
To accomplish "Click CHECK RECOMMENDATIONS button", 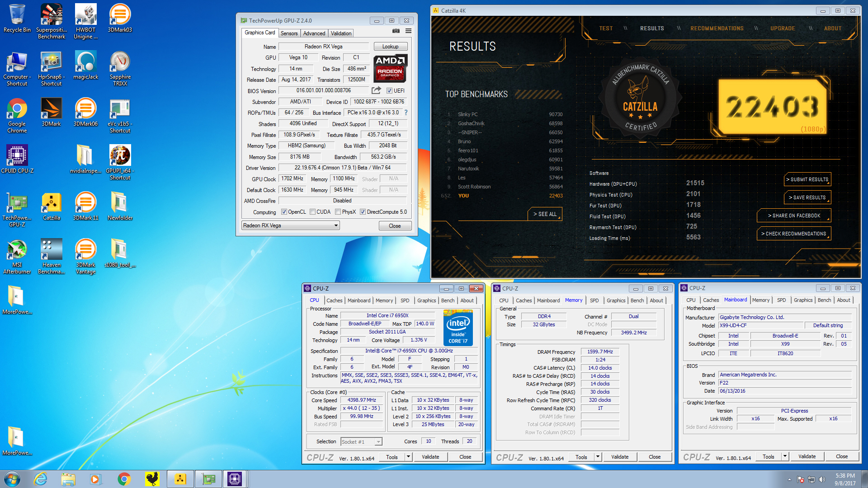I will tap(794, 234).
